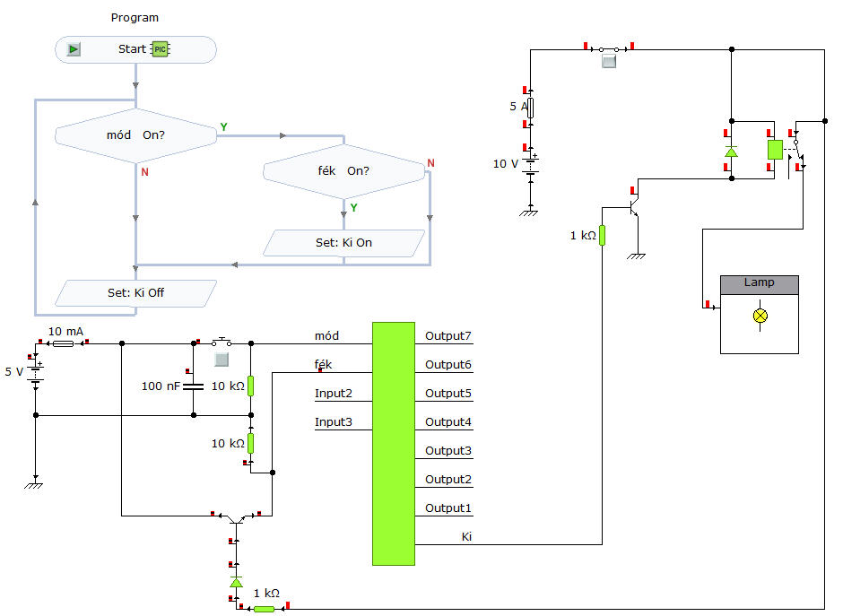The height and width of the screenshot is (616, 843).
Task: Click the green play button in Start block
Action: (74, 49)
